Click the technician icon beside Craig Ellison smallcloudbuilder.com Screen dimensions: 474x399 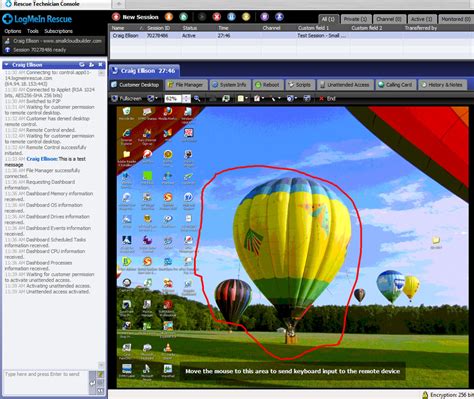point(7,41)
